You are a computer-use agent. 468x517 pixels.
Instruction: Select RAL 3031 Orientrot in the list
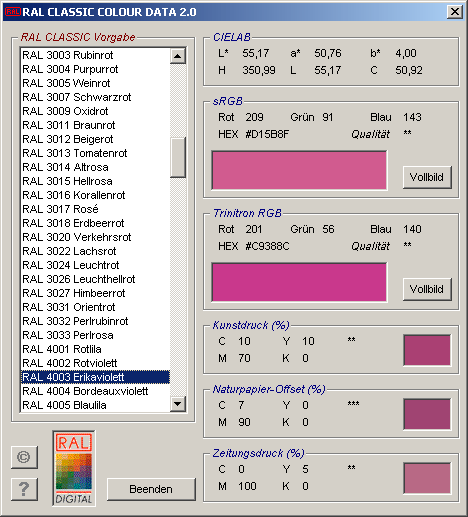pos(95,307)
